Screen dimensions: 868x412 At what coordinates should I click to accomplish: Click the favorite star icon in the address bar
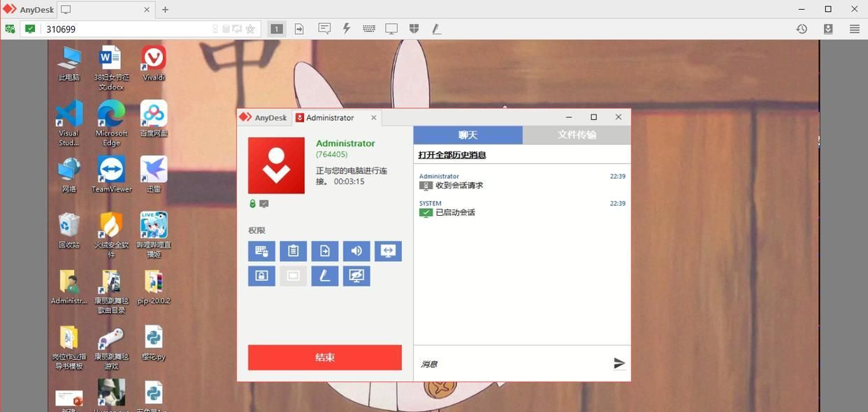click(x=250, y=29)
